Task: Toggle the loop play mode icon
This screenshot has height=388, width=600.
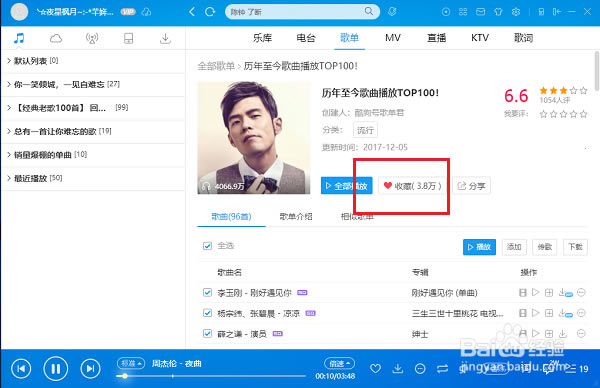Action: point(442,368)
